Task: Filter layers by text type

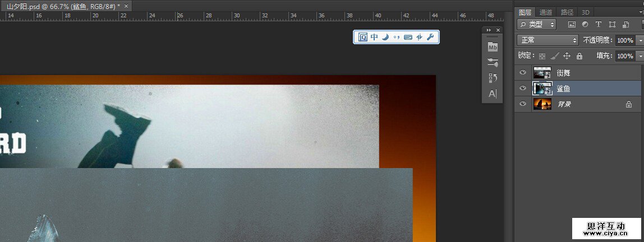Action: [x=598, y=25]
